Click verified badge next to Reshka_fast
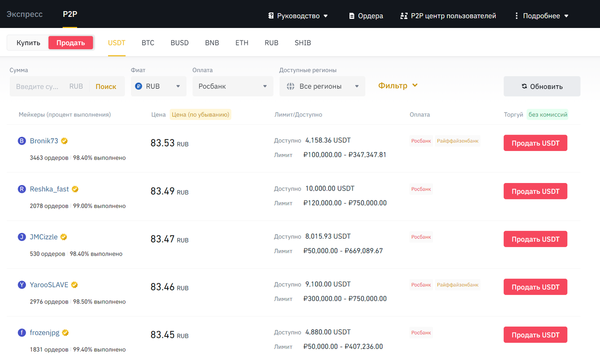This screenshot has width=600, height=364. point(75,189)
